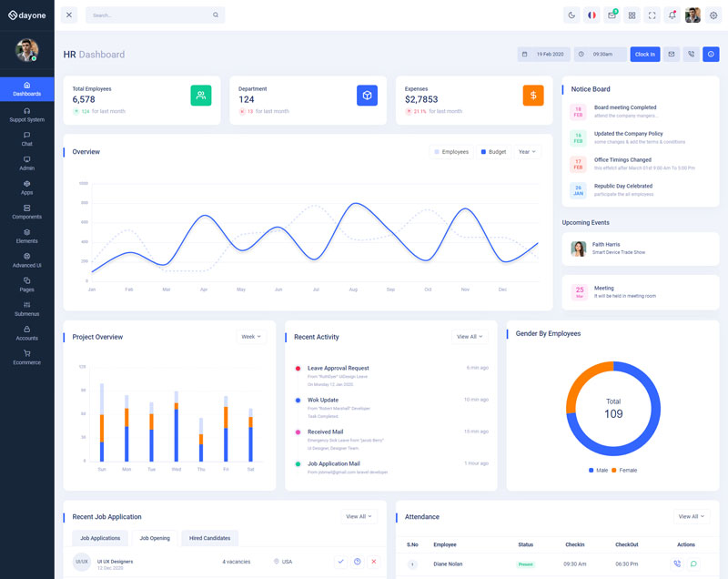Switch to the Hired Candidates tab
This screenshot has height=579, width=728.
[209, 538]
